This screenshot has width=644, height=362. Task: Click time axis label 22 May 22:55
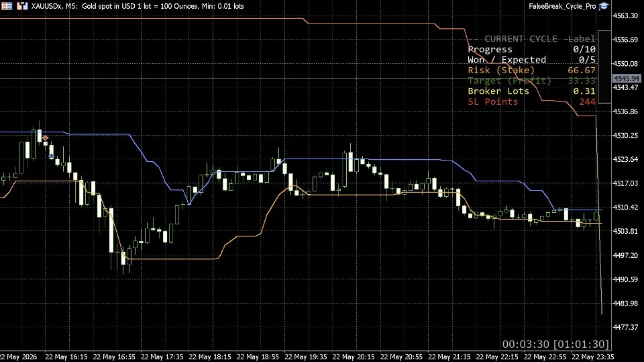click(545, 357)
